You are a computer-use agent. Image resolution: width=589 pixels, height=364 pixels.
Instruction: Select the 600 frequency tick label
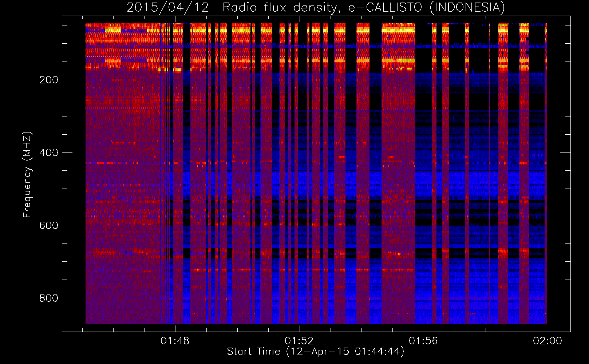(48, 225)
